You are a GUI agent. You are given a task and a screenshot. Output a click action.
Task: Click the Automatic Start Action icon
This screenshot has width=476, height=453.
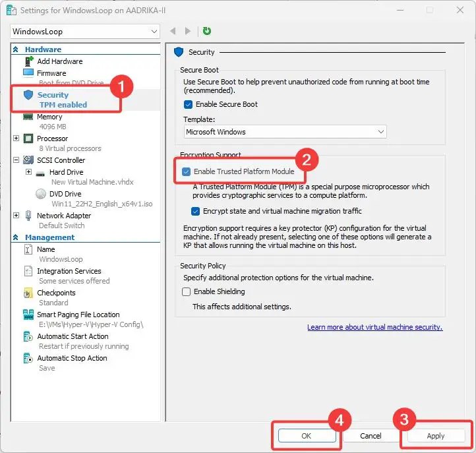coord(28,336)
